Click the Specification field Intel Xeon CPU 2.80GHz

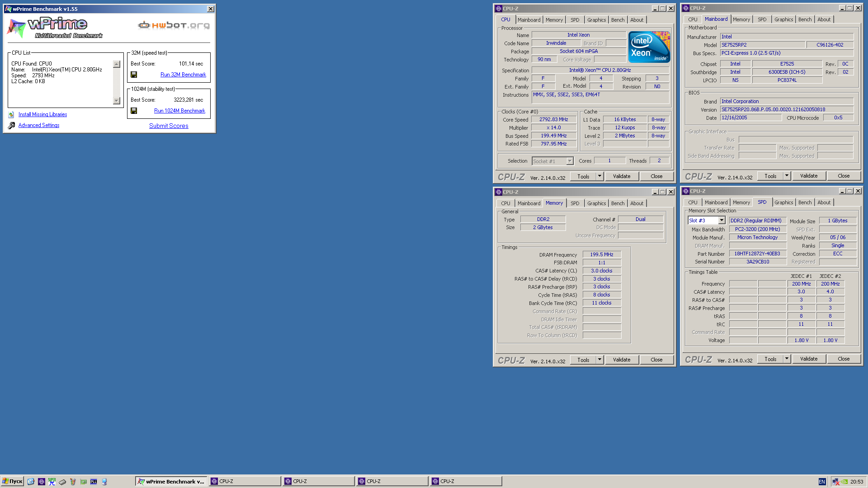(x=600, y=70)
